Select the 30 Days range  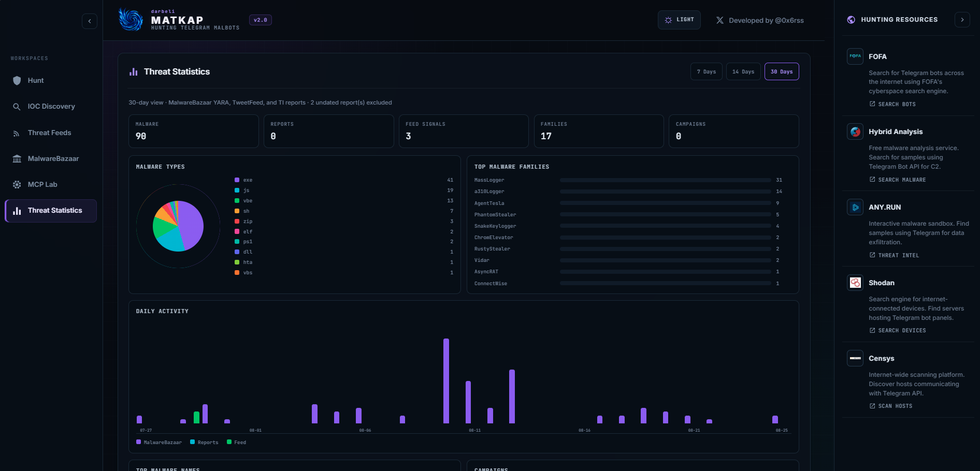click(x=782, y=71)
